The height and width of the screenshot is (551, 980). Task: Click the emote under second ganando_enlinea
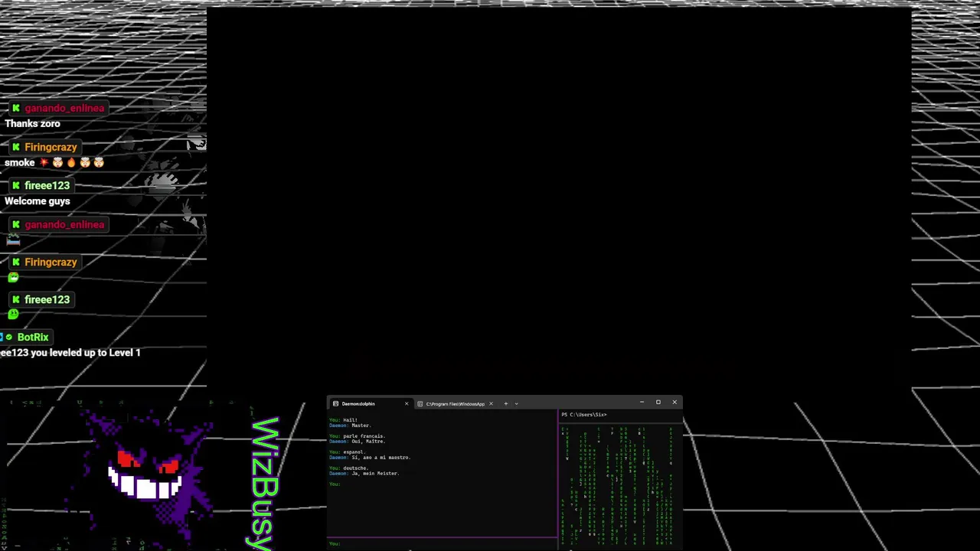(13, 240)
